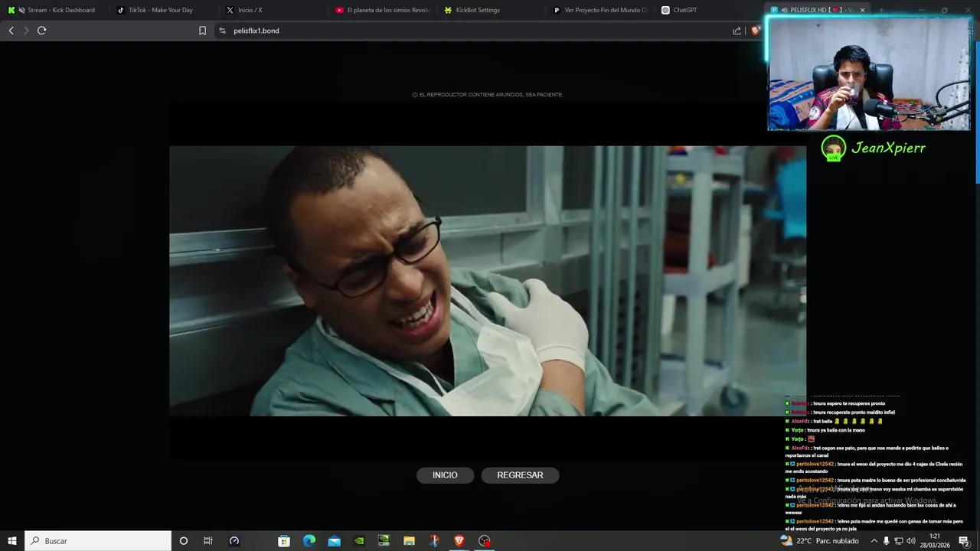Click the JeanXpierr live avatar badge
Viewport: 980px width, 551px height.
(x=833, y=148)
